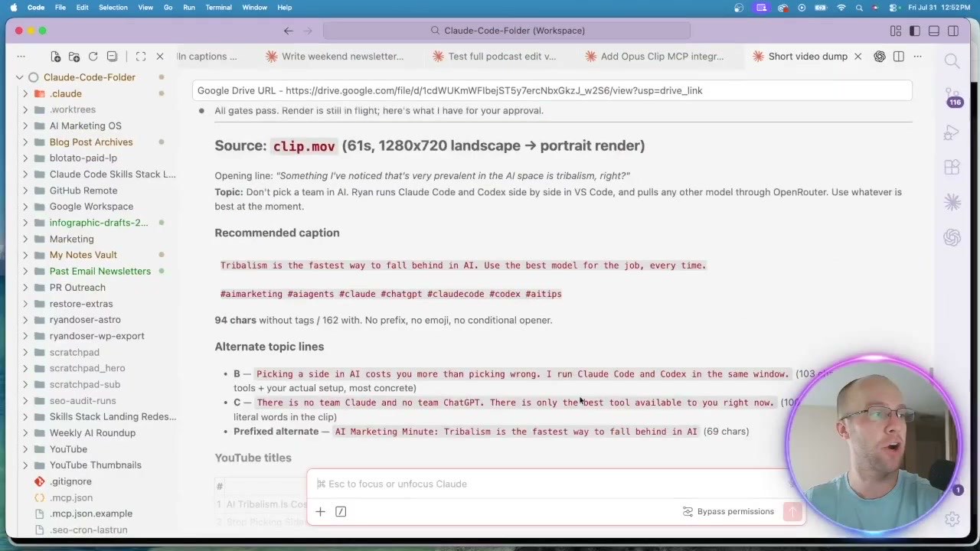Open the ChatGPT Codex activity bar icon

coord(952,237)
